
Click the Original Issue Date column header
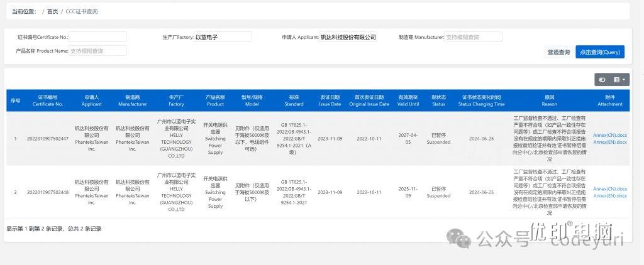pos(369,100)
